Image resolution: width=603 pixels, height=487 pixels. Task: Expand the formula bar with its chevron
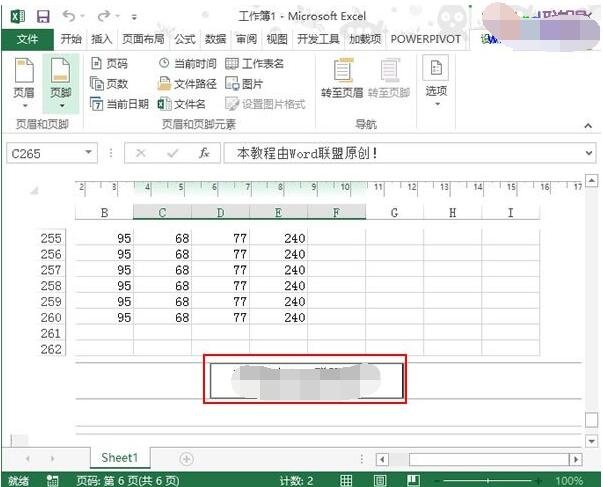click(588, 153)
